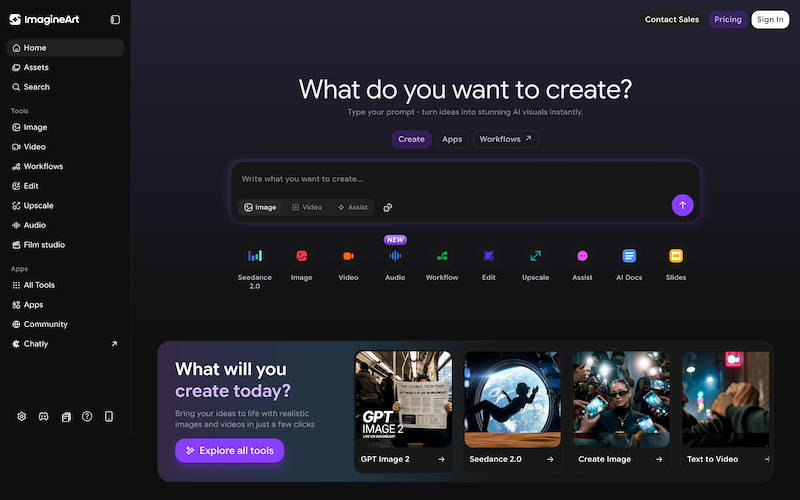Open the Audio tool marked NEW
This screenshot has height=500, width=800.
click(x=395, y=256)
